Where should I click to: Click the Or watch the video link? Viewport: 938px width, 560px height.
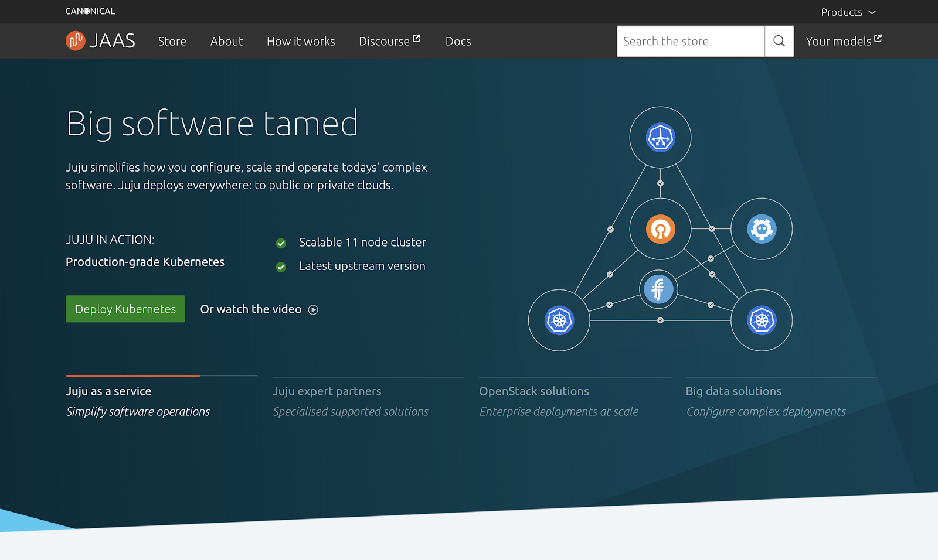point(259,309)
